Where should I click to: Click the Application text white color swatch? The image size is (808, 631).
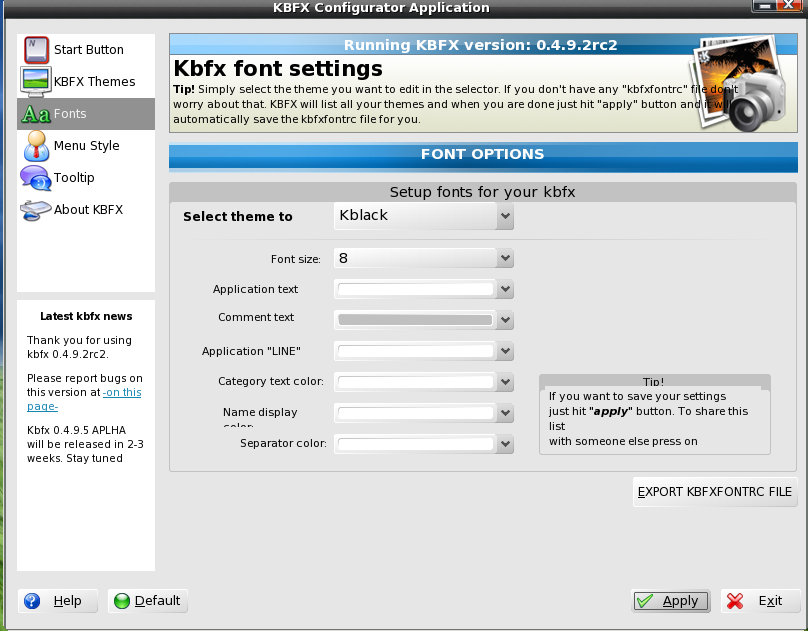pos(415,289)
